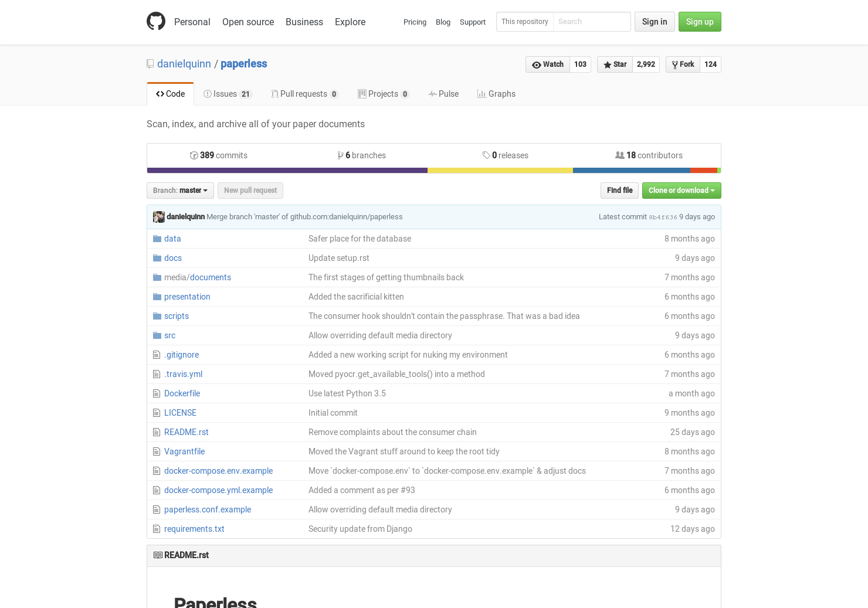Click the folder icon for media/documents
The height and width of the screenshot is (608, 868).
157,277
